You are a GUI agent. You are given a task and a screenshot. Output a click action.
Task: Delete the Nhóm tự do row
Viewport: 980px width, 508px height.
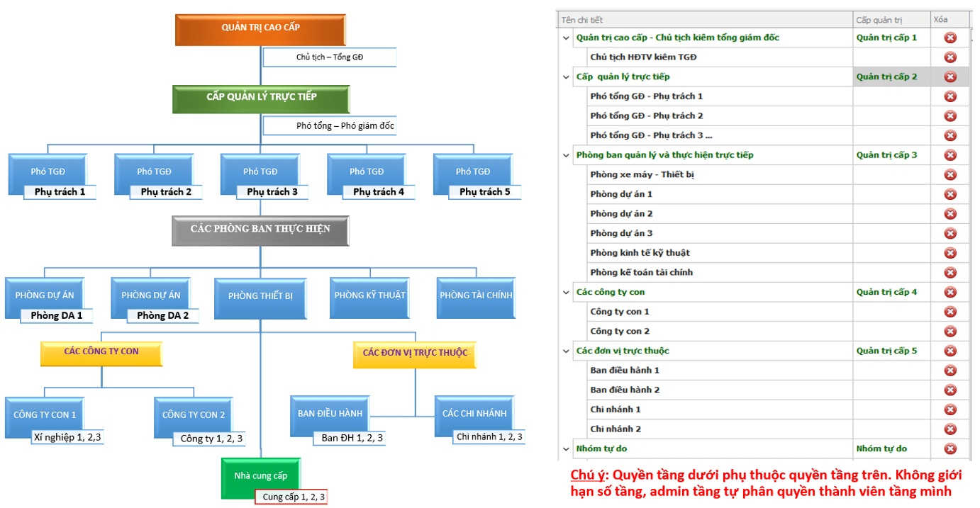(x=950, y=448)
